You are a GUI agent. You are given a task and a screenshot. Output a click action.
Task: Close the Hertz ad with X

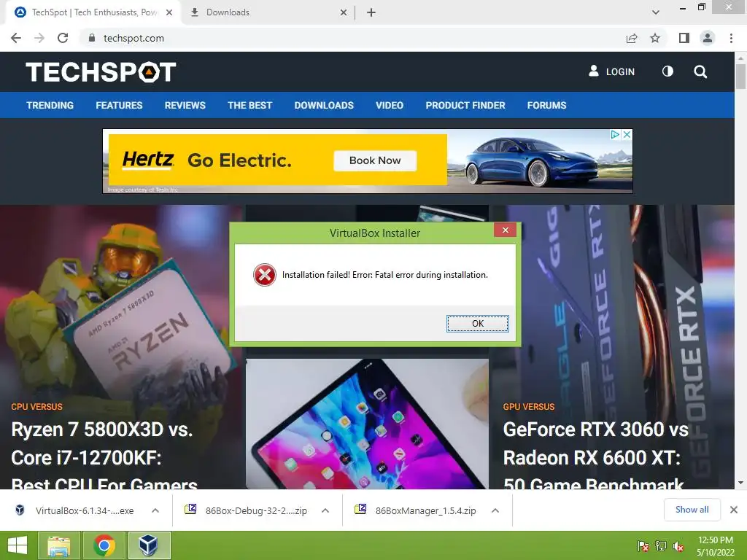(x=627, y=135)
